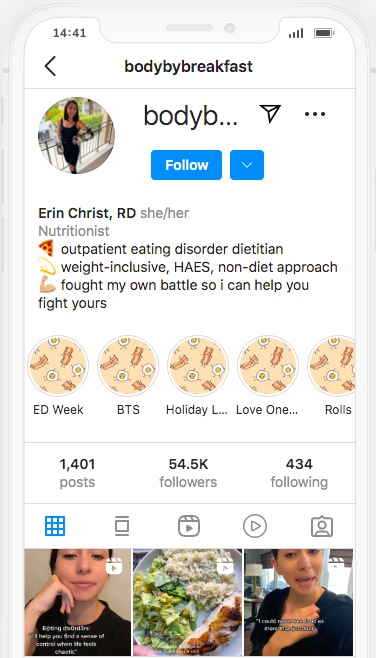The image size is (376, 658).
Task: Expand the suggestions dropdown beside Follow
Action: (247, 165)
